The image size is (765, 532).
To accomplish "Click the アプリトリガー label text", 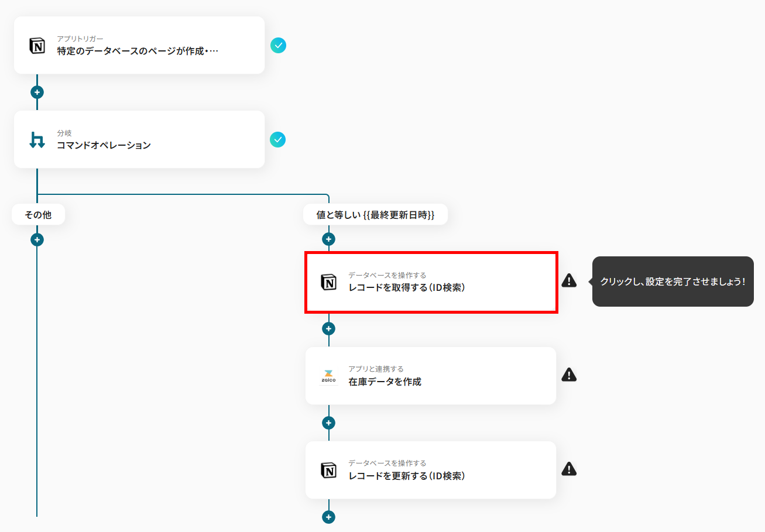I will 80,39.
